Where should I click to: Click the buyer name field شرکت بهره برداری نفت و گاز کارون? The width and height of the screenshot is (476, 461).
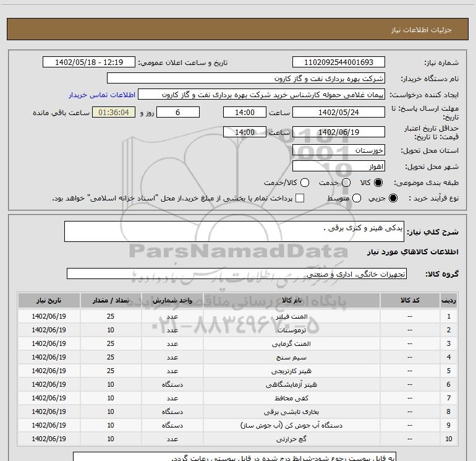[x=246, y=79]
